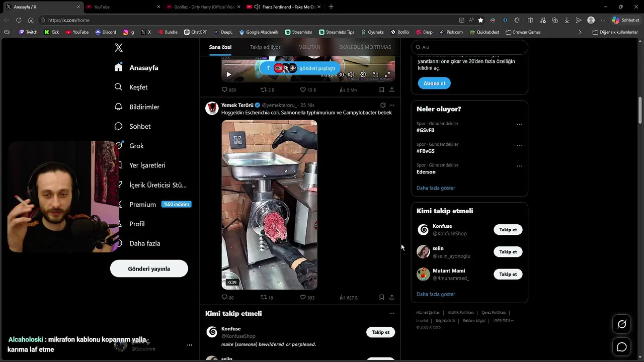Open more options on Yemek Terörü post
Image resolution: width=644 pixels, height=362 pixels.
point(392,105)
